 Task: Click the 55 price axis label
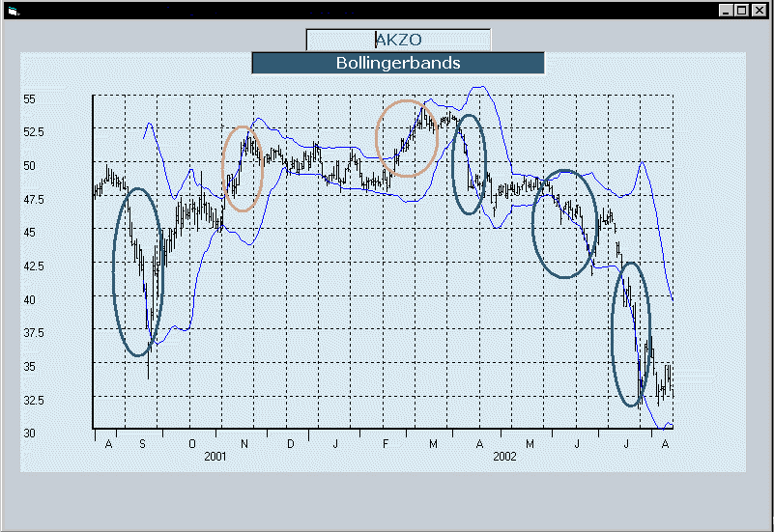(29, 99)
